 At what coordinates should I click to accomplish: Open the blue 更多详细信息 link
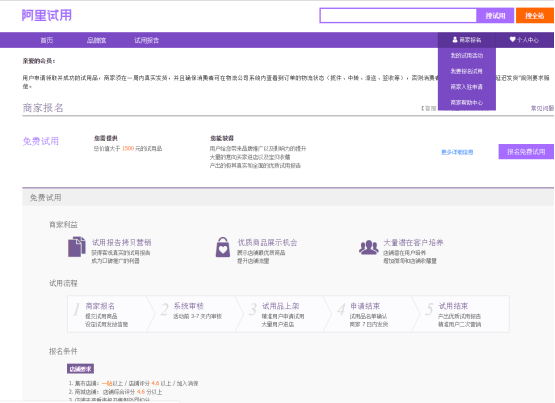point(457,152)
